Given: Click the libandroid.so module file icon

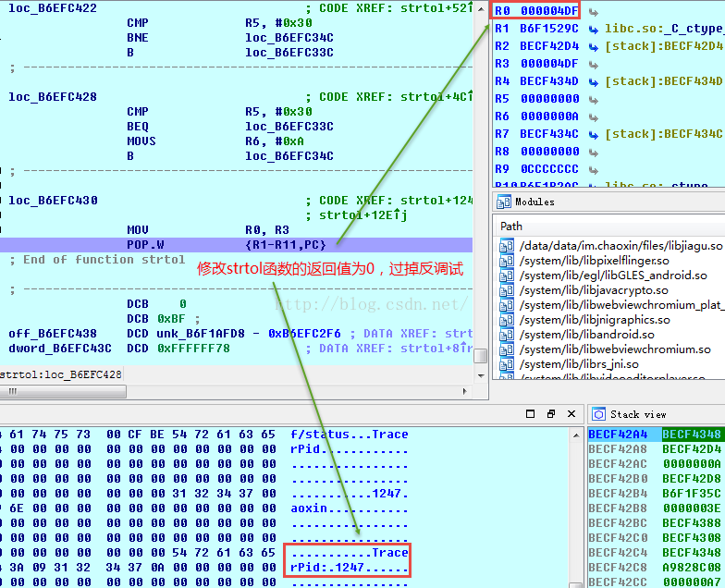Looking at the screenshot, I should (507, 335).
